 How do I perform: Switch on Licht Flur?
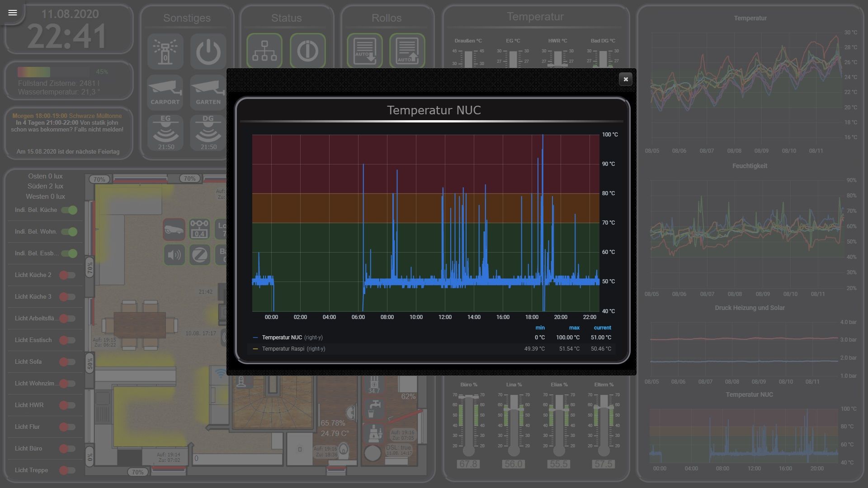point(67,427)
